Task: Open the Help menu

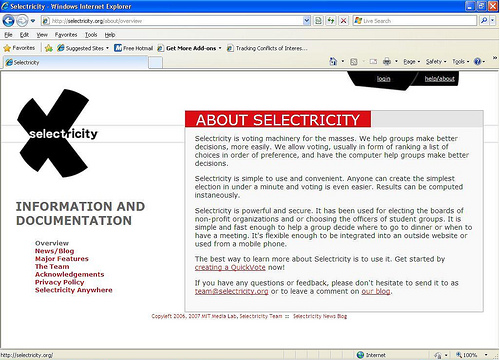Action: (110, 35)
